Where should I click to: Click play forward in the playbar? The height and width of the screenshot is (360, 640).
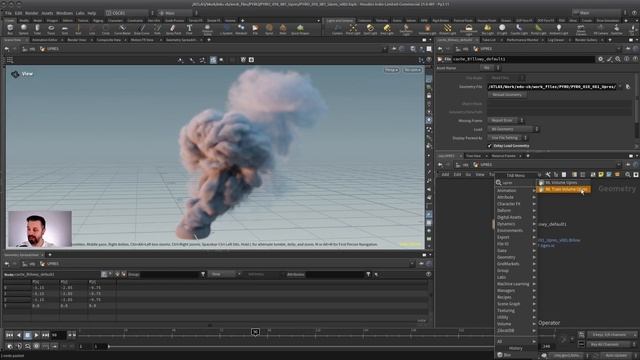point(36,335)
